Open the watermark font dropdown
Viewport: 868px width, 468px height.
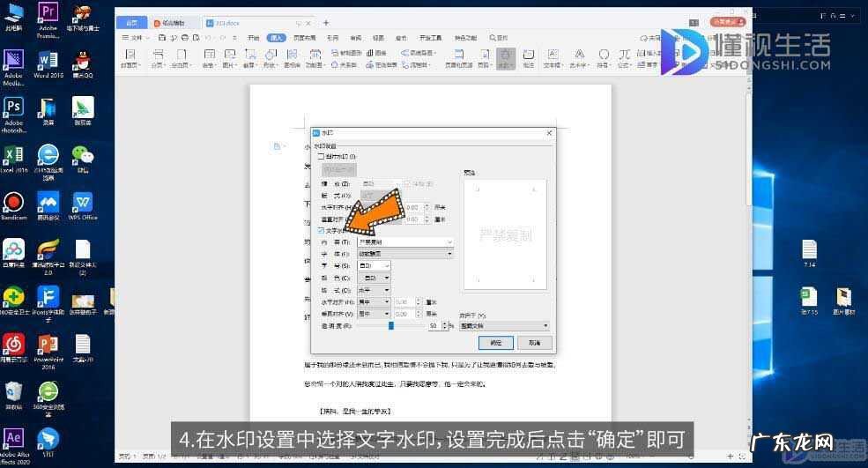449,254
